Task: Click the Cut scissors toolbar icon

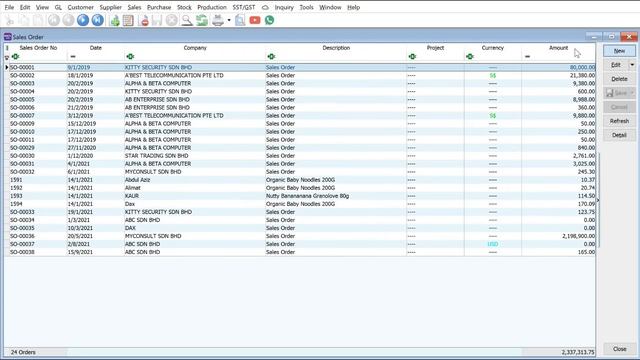Action: click(9, 20)
